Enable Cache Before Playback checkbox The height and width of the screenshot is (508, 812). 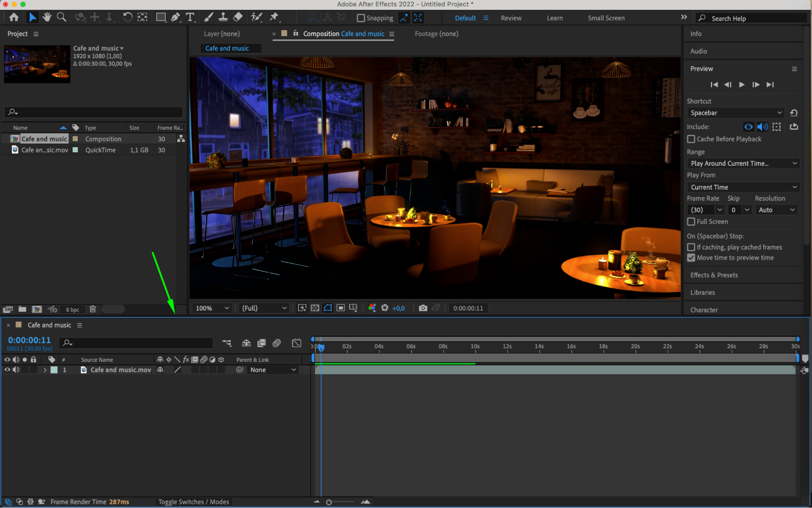click(x=691, y=139)
